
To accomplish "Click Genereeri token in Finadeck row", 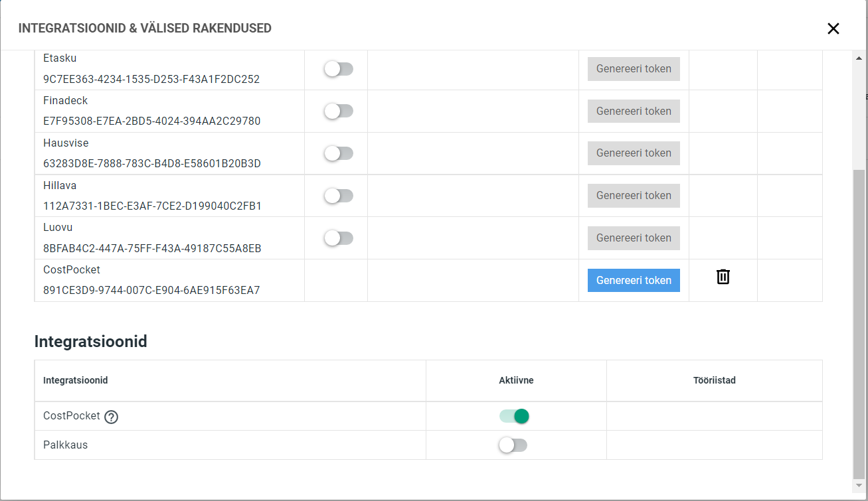I will pos(634,111).
